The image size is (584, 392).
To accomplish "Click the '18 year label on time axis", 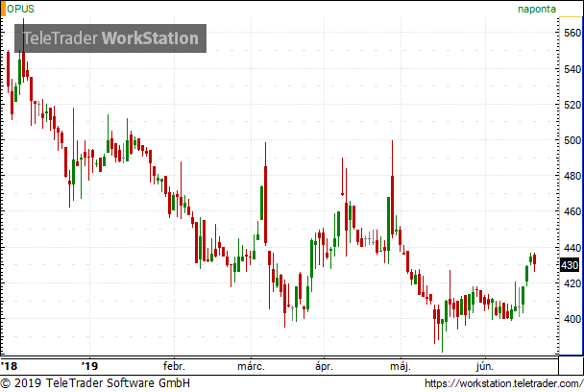I will tap(10, 366).
